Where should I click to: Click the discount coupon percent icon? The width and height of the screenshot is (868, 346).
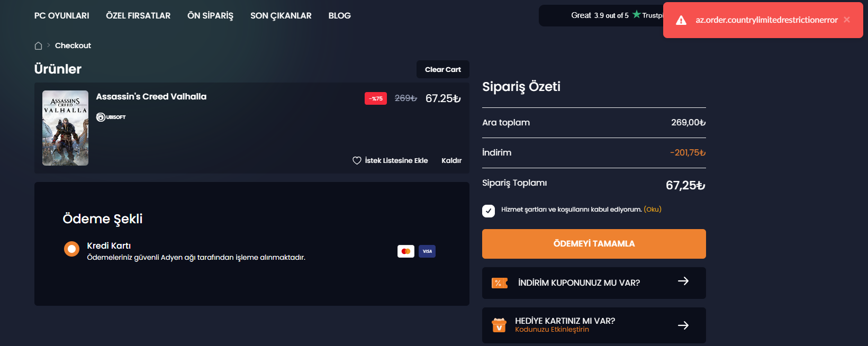click(499, 283)
